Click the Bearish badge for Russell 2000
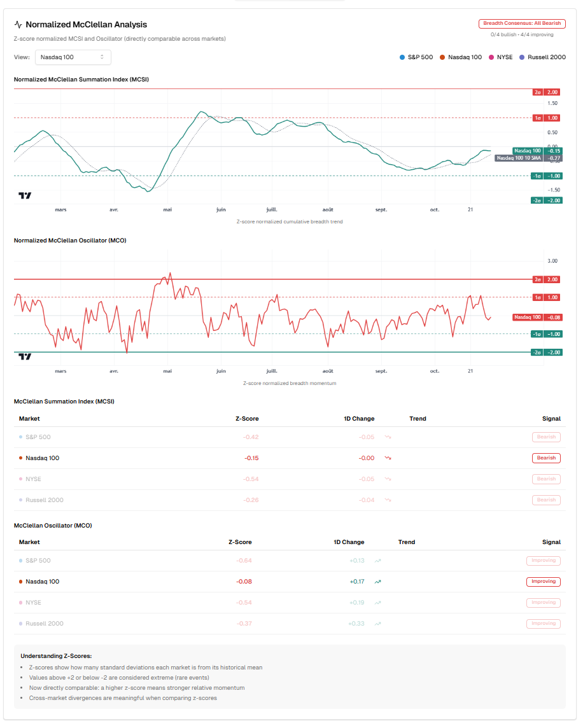The image size is (583, 728). pos(546,500)
